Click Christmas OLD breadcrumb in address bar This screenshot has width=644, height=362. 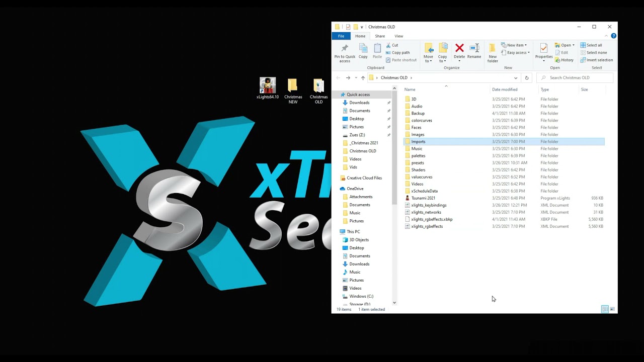394,78
